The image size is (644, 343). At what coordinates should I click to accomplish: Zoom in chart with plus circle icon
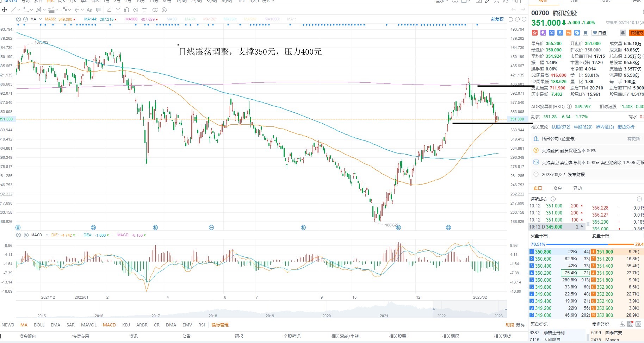(524, 19)
